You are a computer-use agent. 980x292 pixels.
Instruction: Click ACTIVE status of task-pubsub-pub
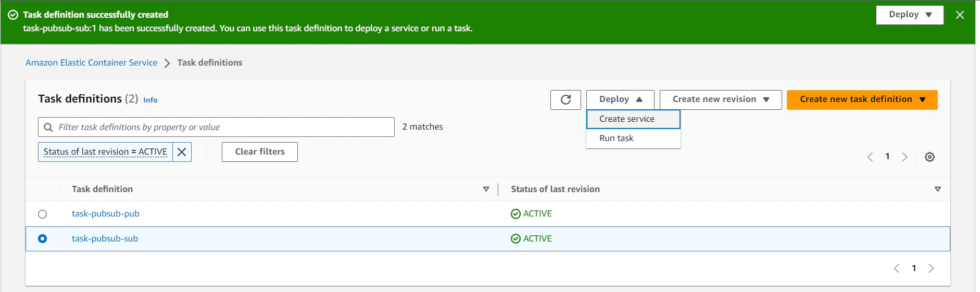[532, 214]
